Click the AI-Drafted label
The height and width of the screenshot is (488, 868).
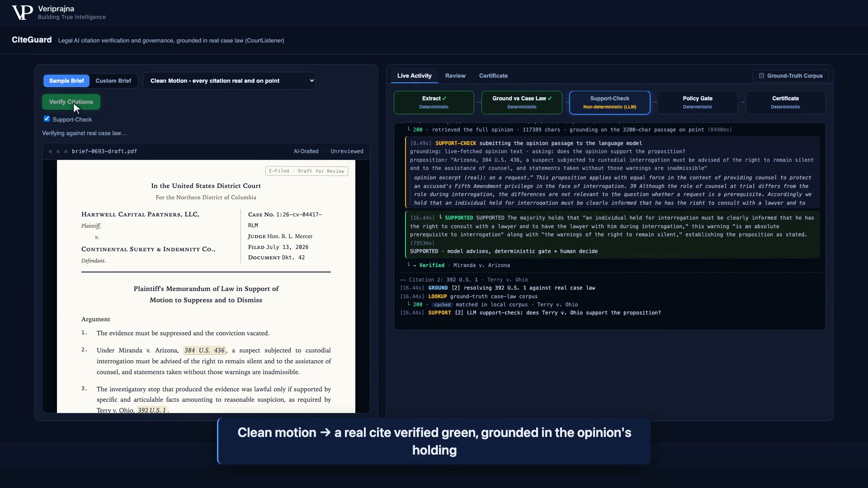306,151
